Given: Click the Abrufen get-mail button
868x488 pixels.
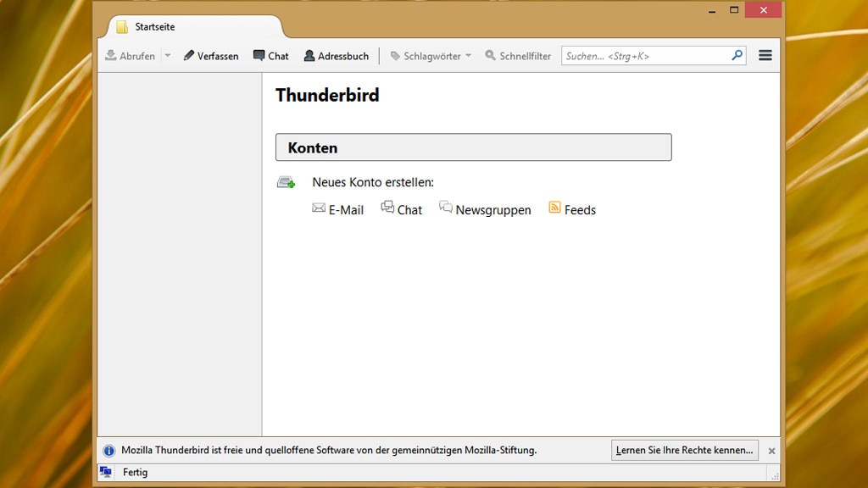Looking at the screenshot, I should click(130, 56).
